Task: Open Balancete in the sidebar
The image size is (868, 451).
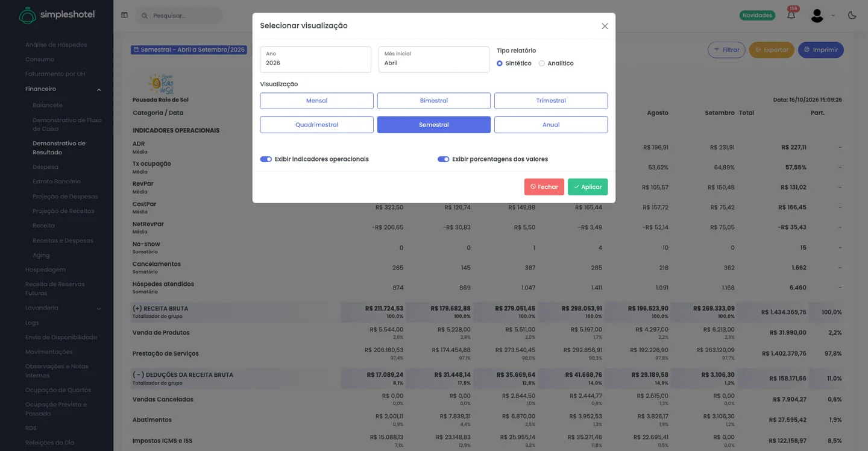Action: click(x=48, y=105)
